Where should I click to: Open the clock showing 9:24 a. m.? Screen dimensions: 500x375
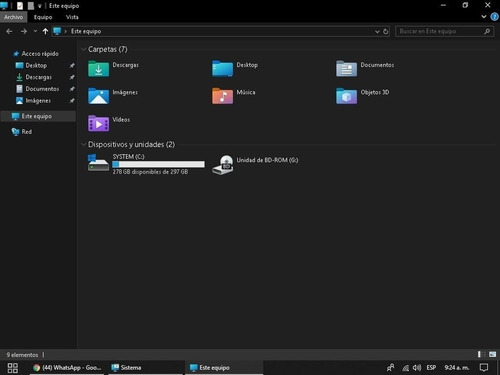pyautogui.click(x=456, y=368)
